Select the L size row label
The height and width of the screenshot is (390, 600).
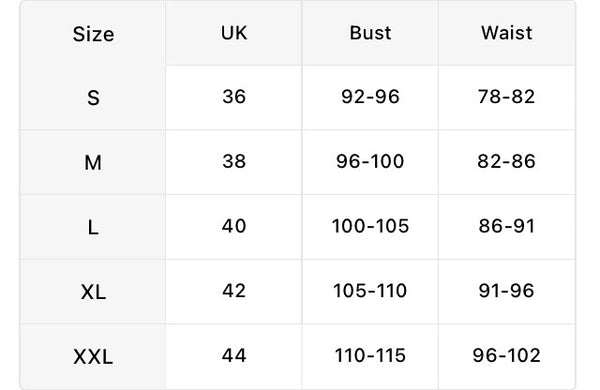pos(93,227)
